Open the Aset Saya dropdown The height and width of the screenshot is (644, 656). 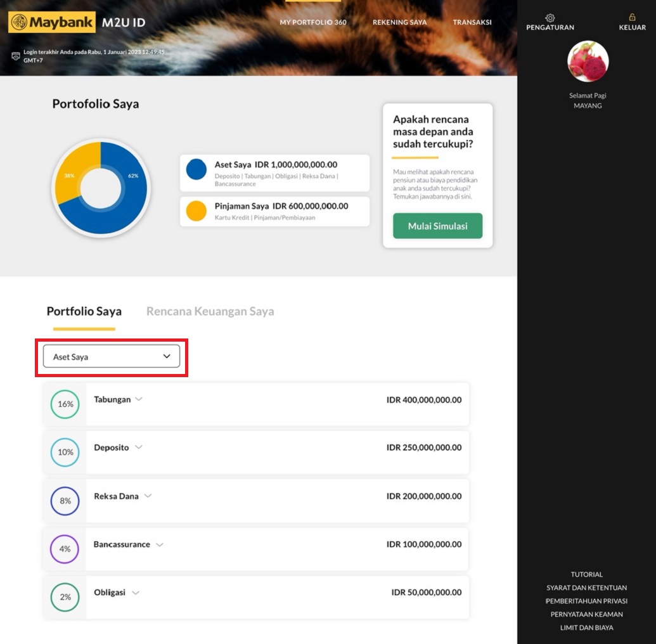pos(112,357)
